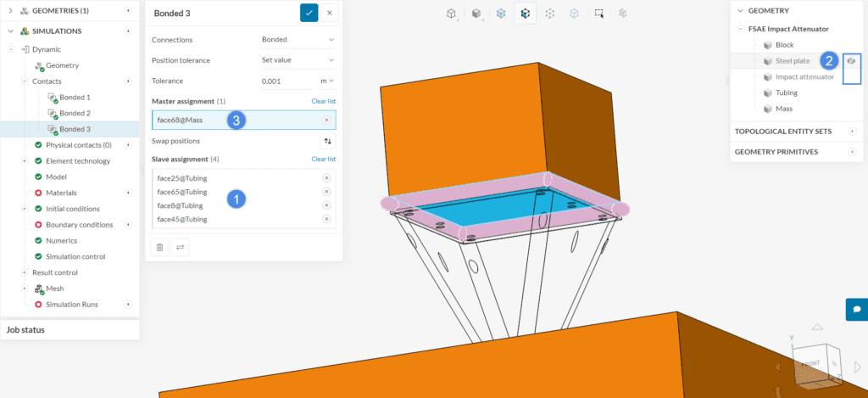Collapse the Simulations section

[x=12, y=31]
